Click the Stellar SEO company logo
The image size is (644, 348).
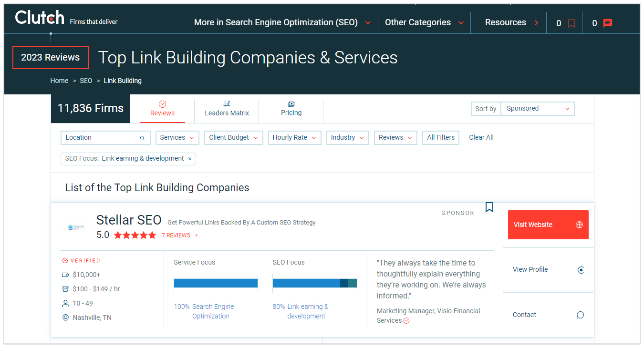tap(76, 227)
